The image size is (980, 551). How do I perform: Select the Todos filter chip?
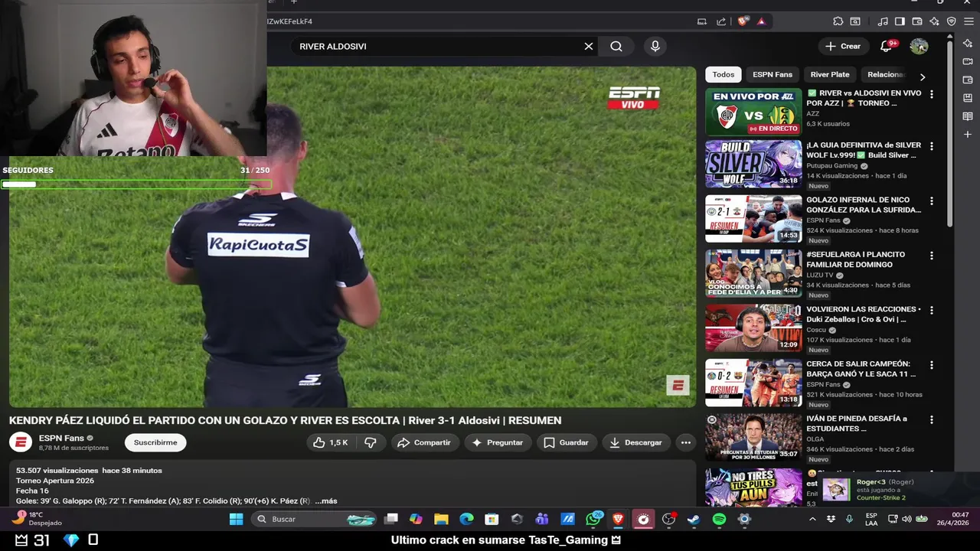[x=724, y=74]
